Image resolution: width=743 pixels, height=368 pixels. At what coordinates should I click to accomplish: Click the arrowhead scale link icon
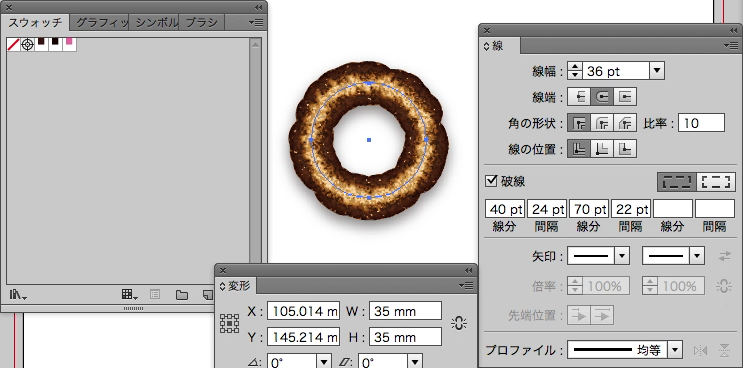point(724,286)
